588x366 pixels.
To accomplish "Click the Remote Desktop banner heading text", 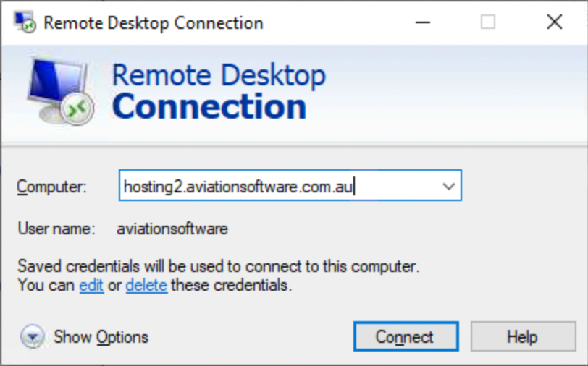I will click(219, 75).
